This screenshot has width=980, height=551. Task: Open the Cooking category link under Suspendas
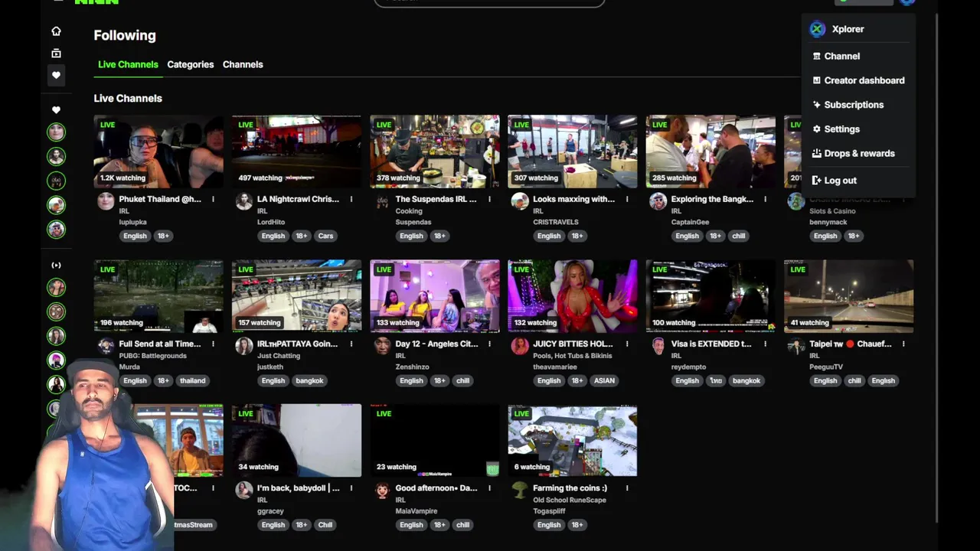(x=409, y=211)
